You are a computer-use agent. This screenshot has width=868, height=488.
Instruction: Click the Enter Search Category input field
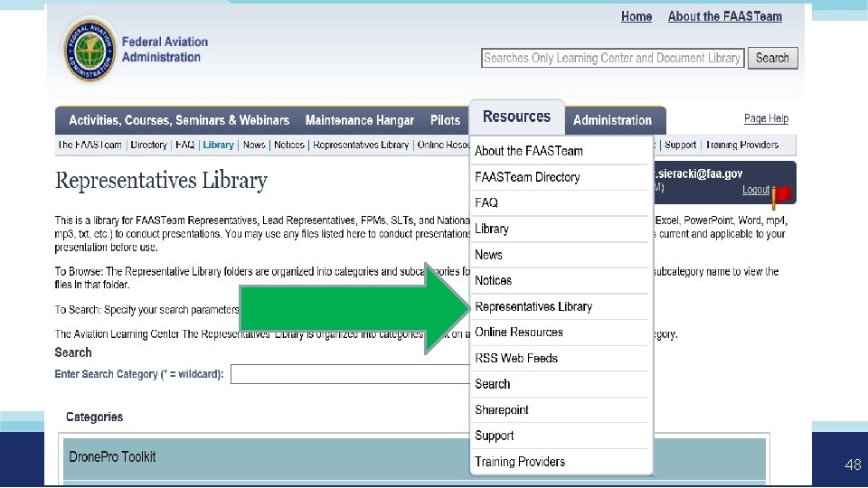350,374
